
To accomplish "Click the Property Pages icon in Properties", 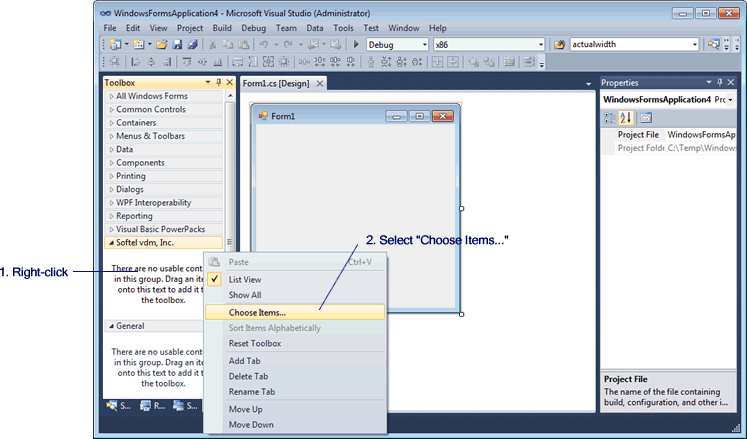I will pos(646,118).
